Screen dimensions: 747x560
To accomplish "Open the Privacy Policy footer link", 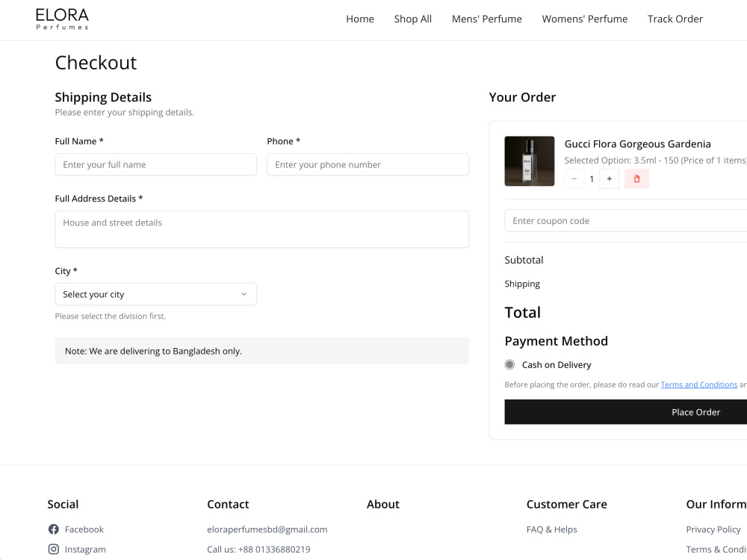I will 713,529.
